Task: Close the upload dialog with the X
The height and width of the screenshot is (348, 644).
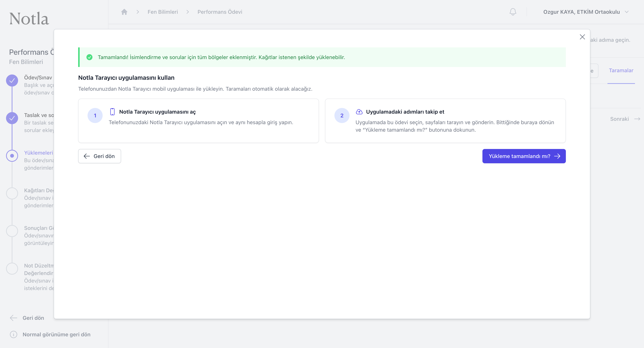Action: click(x=582, y=37)
